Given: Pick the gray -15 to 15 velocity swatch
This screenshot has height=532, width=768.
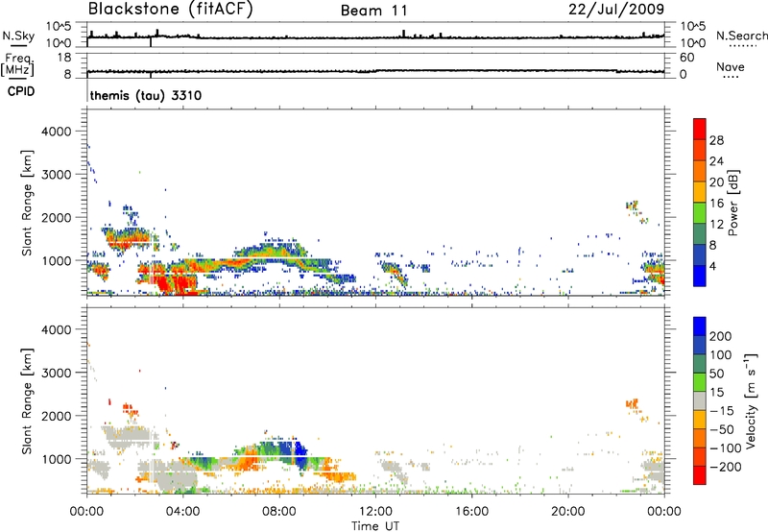Looking at the screenshot, I should coord(700,400).
